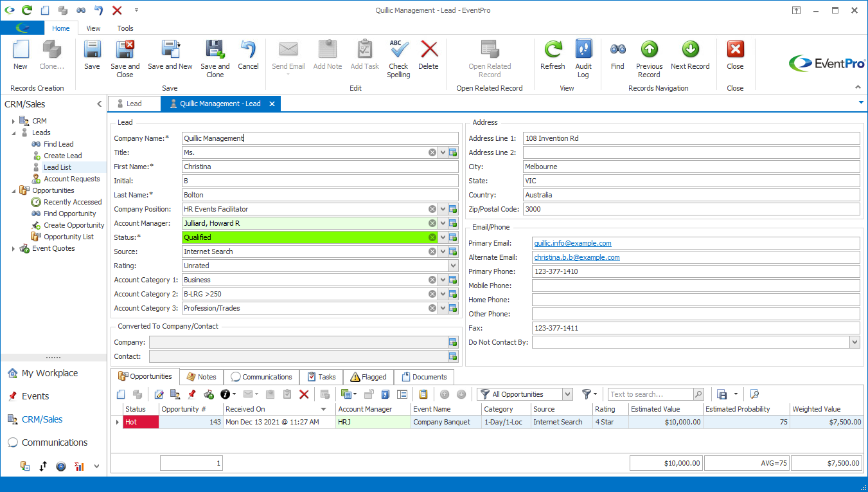Click the Save and New icon

(x=170, y=50)
